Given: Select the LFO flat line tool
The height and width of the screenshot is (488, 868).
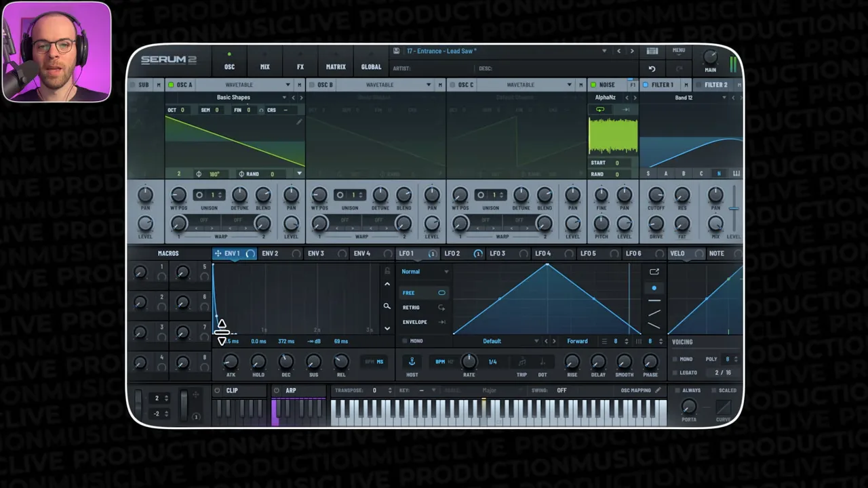Looking at the screenshot, I should pyautogui.click(x=654, y=300).
